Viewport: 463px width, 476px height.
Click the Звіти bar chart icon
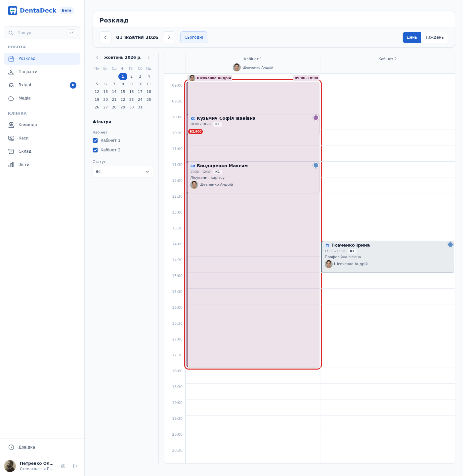11,165
